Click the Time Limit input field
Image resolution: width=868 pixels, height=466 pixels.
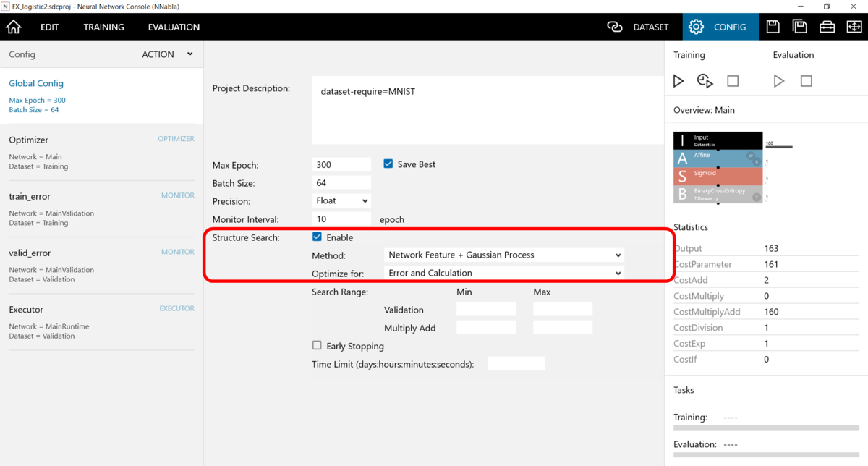tap(516, 363)
